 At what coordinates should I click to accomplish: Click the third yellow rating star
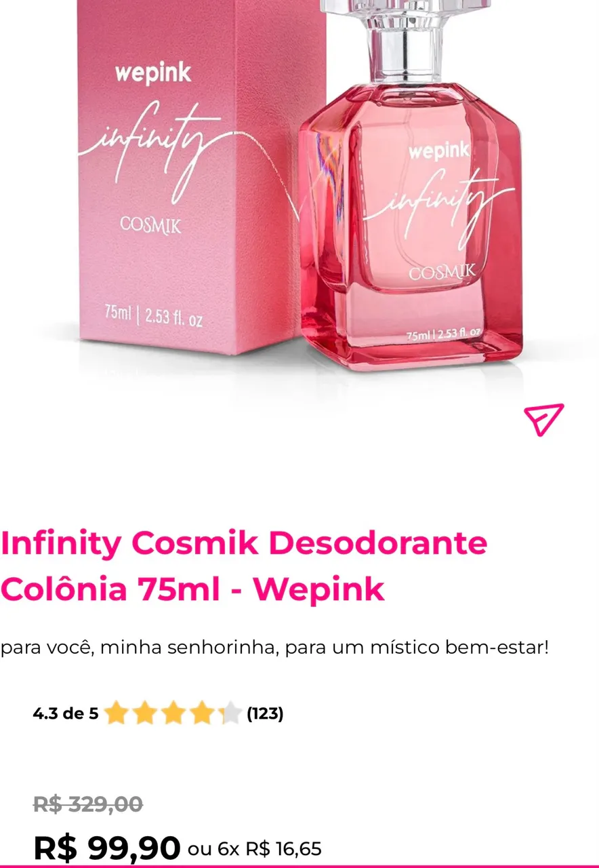point(173,713)
